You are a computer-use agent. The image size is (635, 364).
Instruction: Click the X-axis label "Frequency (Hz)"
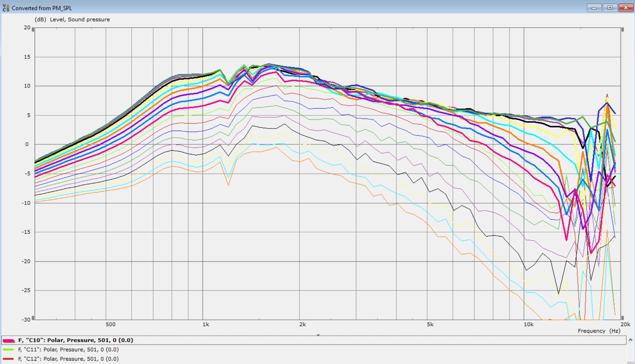599,331
